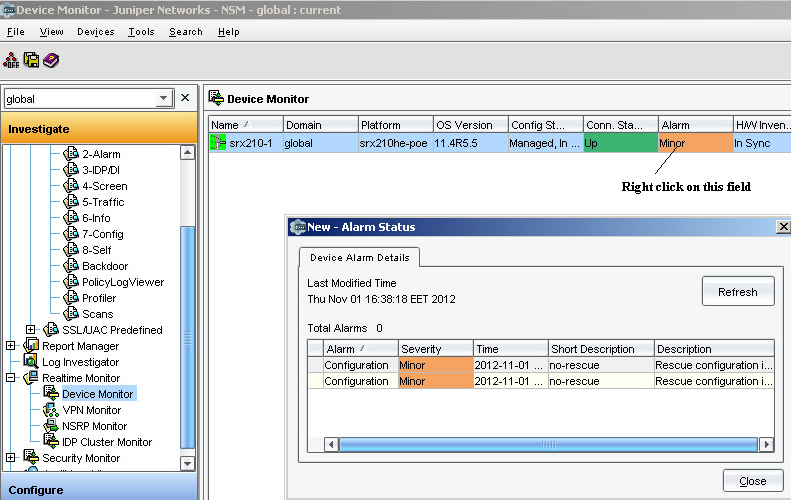
Task: Sort by Conn. Sta... column header
Action: point(620,125)
